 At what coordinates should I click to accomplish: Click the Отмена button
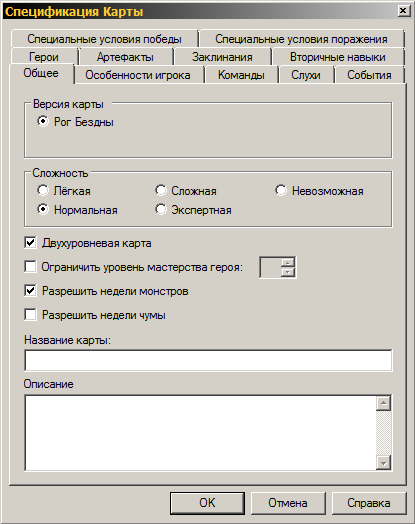(x=288, y=503)
